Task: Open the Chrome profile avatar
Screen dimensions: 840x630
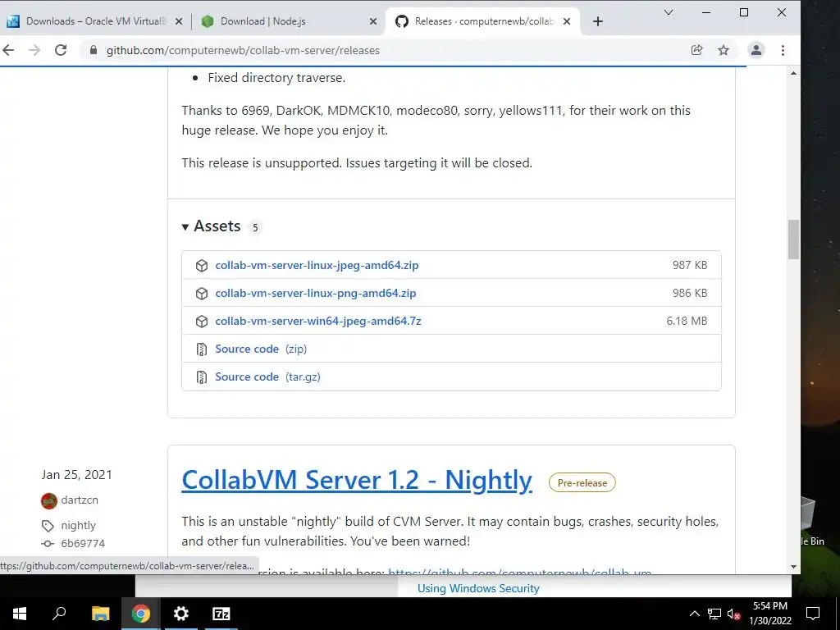Action: click(x=756, y=50)
